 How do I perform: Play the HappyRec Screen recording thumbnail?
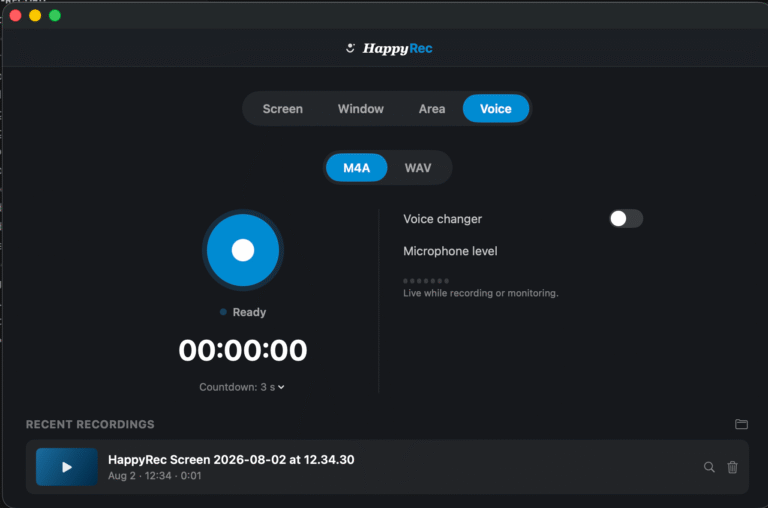click(x=67, y=467)
